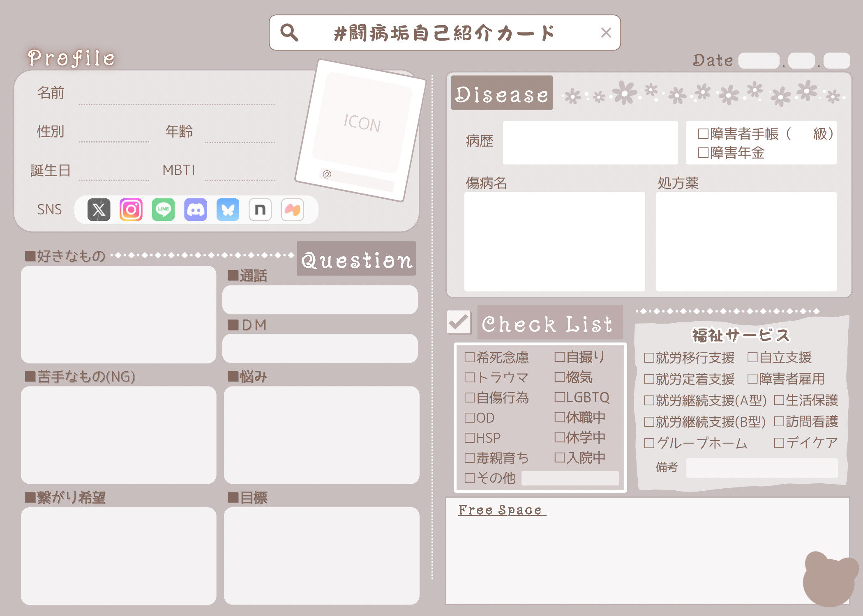The image size is (863, 616).
Task: Click the Check List checkmark icon
Action: click(x=459, y=322)
